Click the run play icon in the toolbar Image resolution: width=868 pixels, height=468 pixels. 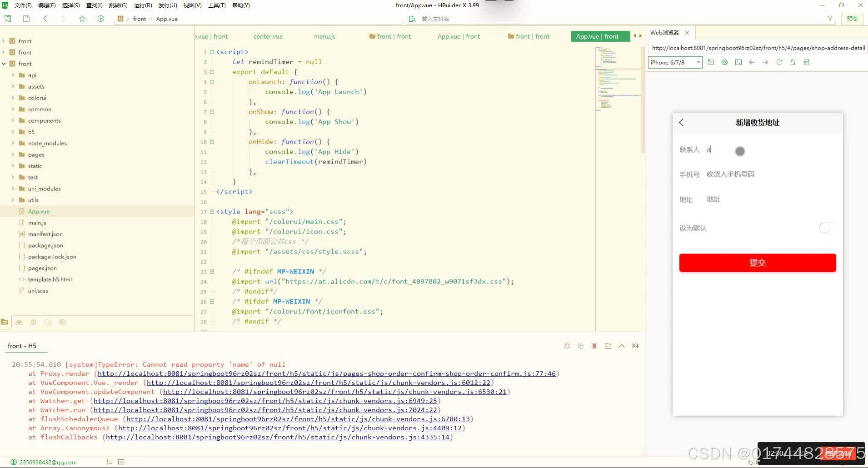pos(101,19)
